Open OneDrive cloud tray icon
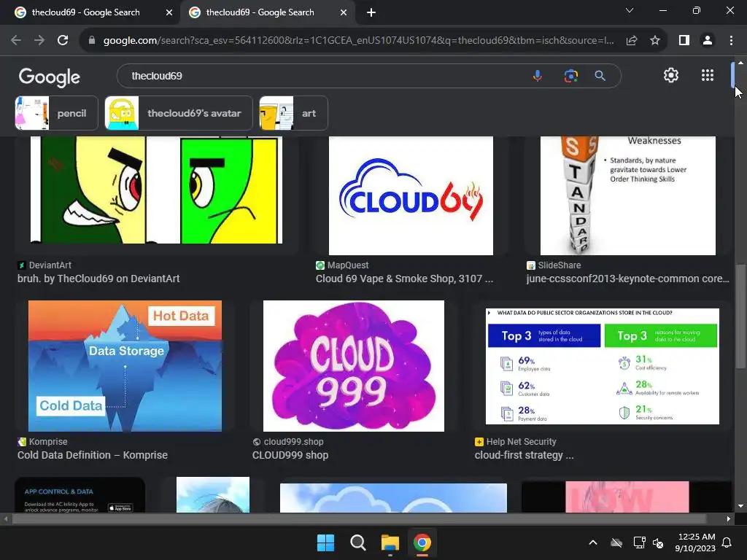 [x=616, y=542]
